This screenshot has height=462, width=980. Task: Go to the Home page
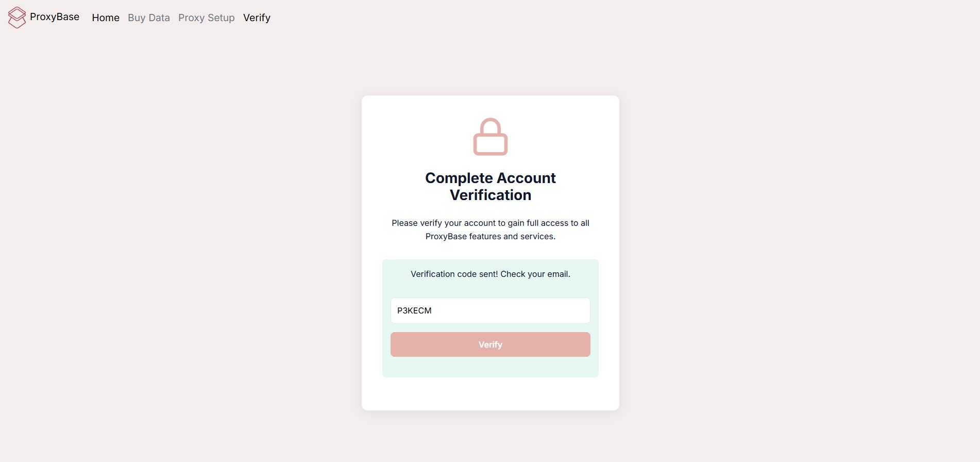point(106,18)
